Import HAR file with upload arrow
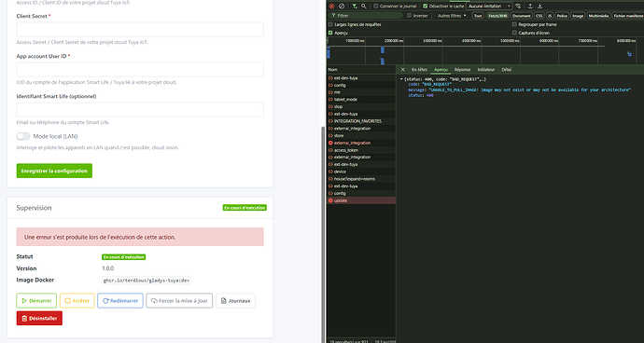The image size is (644, 343). pyautogui.click(x=530, y=7)
